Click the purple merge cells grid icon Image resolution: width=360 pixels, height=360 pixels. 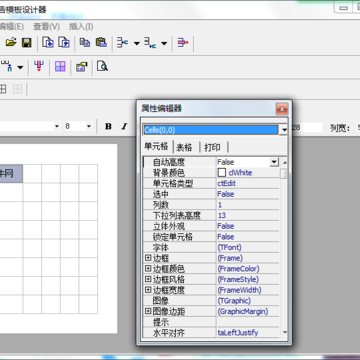pos(60,66)
